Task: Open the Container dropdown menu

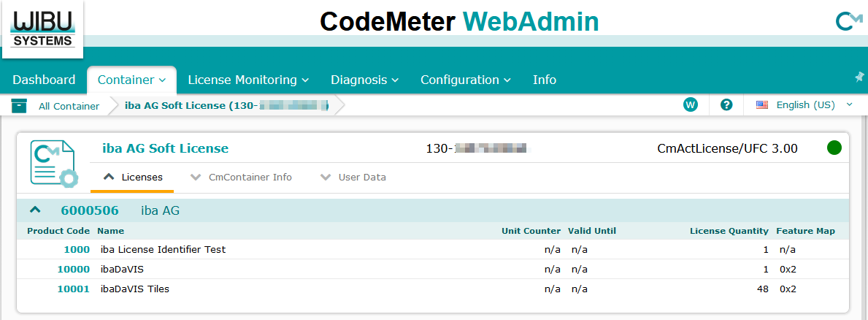Action: click(131, 80)
